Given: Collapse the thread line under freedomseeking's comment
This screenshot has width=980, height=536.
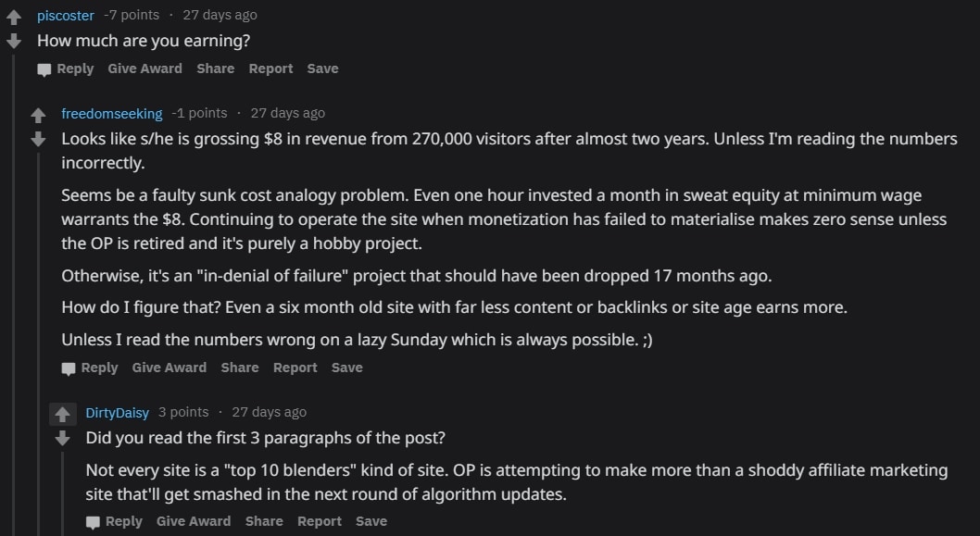Looking at the screenshot, I should click(38, 344).
